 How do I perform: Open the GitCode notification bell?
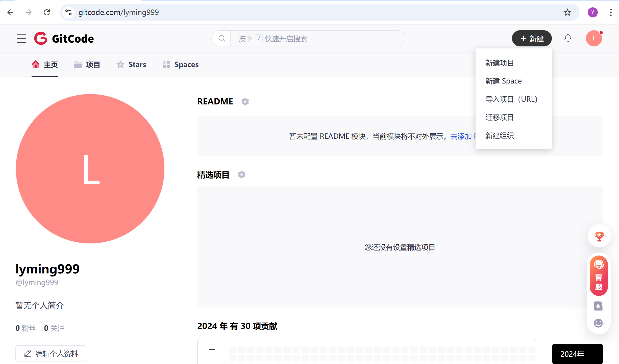pos(568,38)
